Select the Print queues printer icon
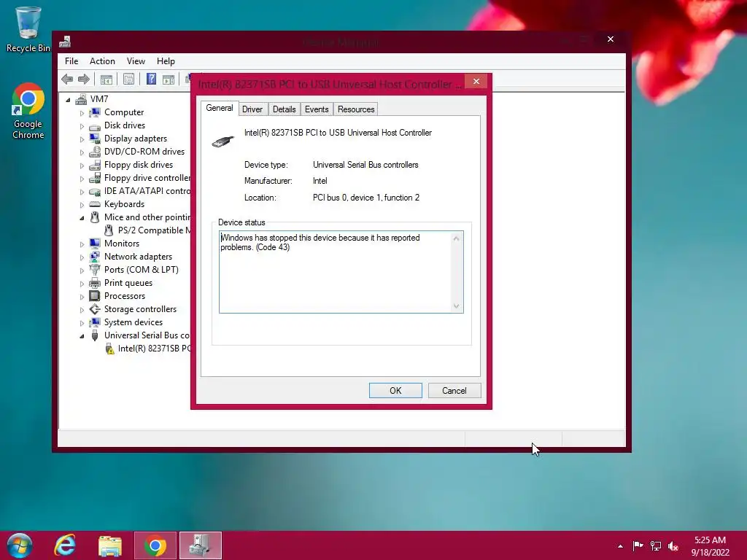 coord(95,283)
